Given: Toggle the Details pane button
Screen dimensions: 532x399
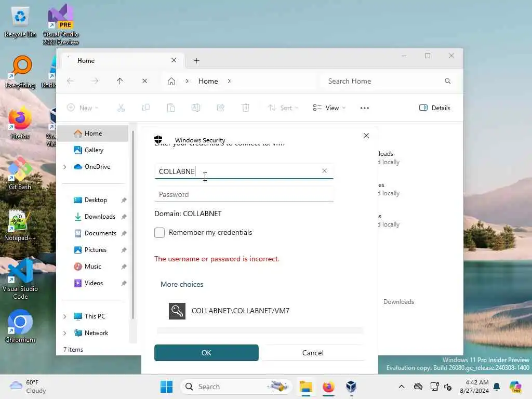Looking at the screenshot, I should pyautogui.click(x=435, y=108).
